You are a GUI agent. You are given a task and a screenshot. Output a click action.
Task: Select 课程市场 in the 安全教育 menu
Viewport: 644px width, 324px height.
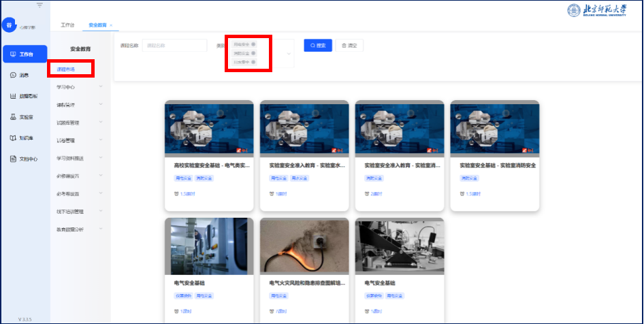66,69
